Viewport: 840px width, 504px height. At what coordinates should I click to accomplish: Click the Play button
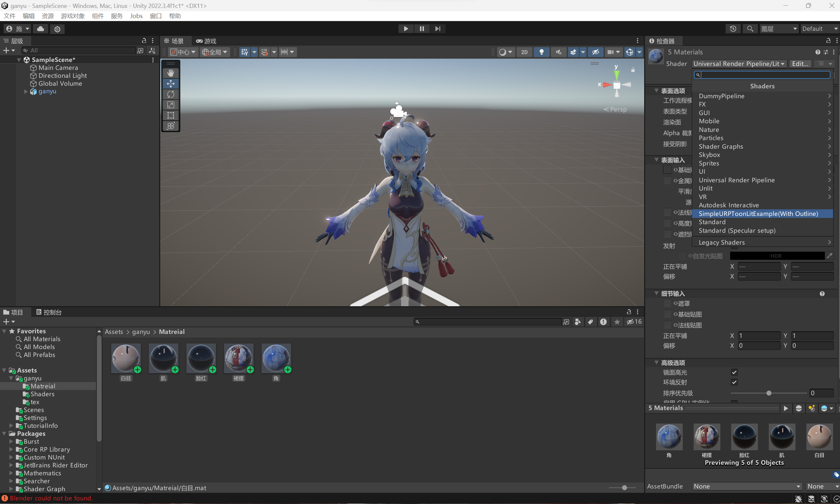coord(405,29)
